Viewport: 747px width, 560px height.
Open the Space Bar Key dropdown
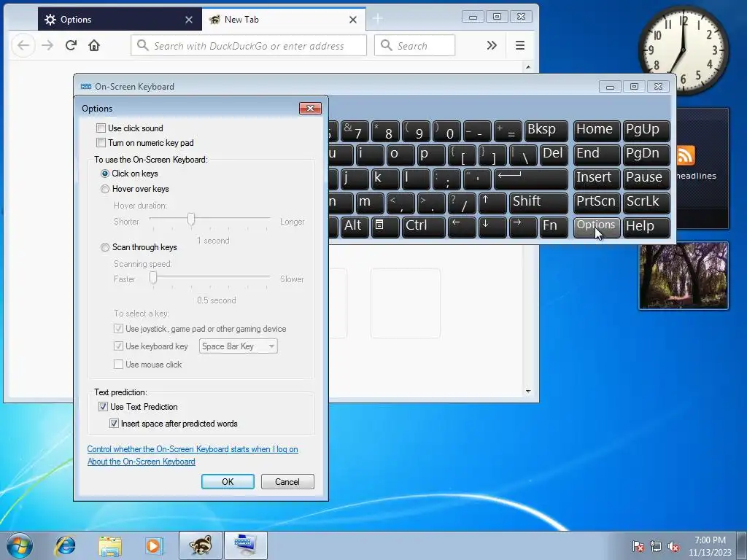(x=239, y=346)
